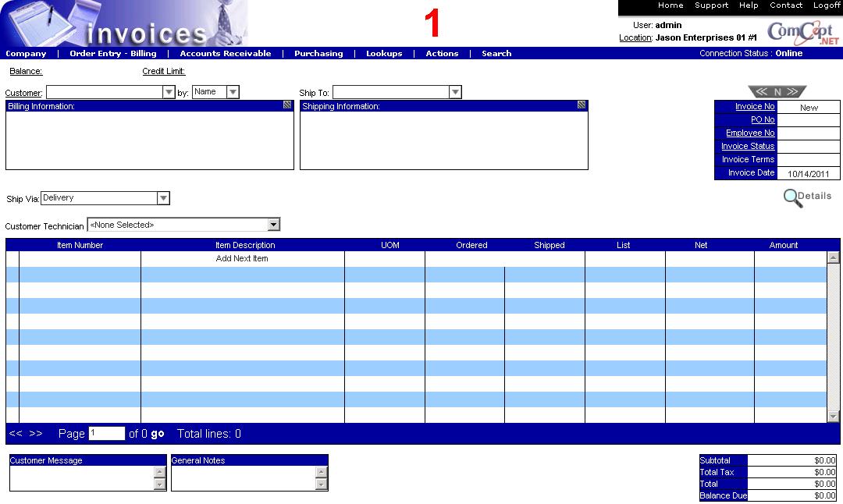843x504 pixels.
Task: Open the Ship Via dropdown
Action: pyautogui.click(x=163, y=198)
